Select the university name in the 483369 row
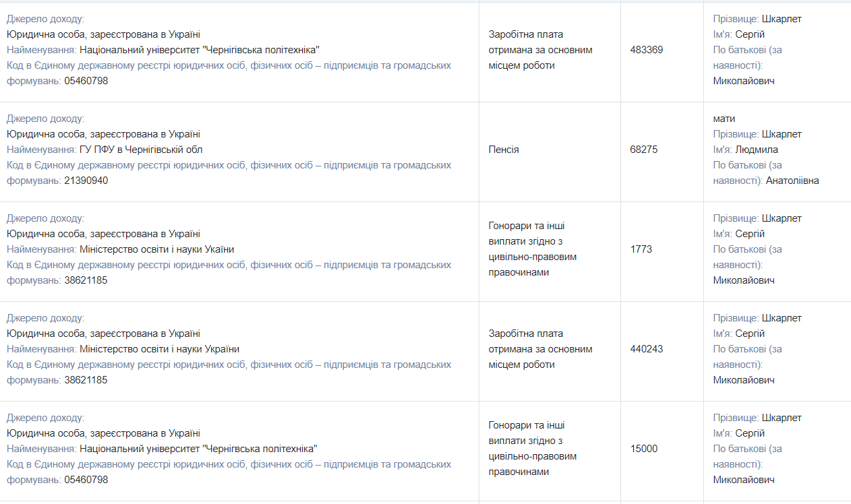This screenshot has width=851, height=504. pos(200,50)
